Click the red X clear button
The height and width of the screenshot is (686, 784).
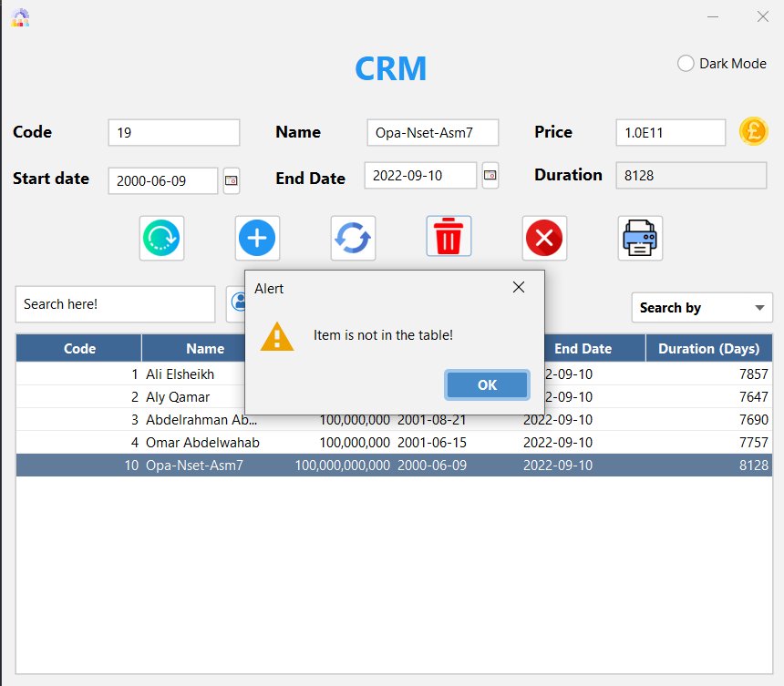pos(544,238)
